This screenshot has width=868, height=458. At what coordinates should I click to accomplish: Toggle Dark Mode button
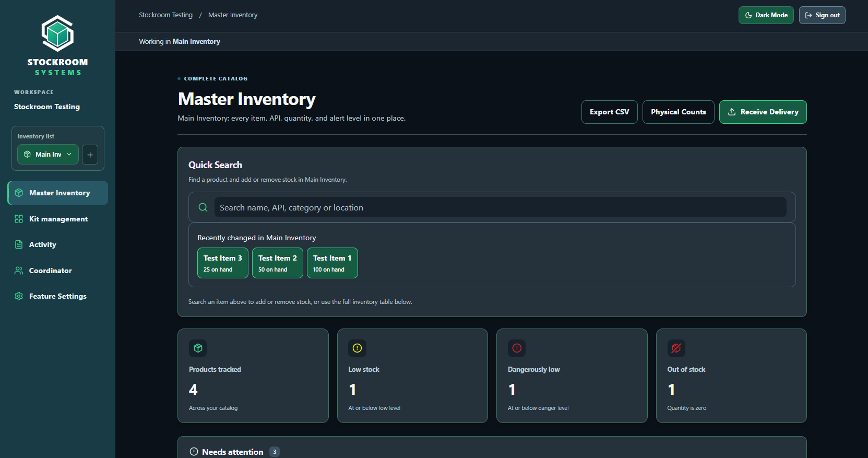tap(766, 15)
